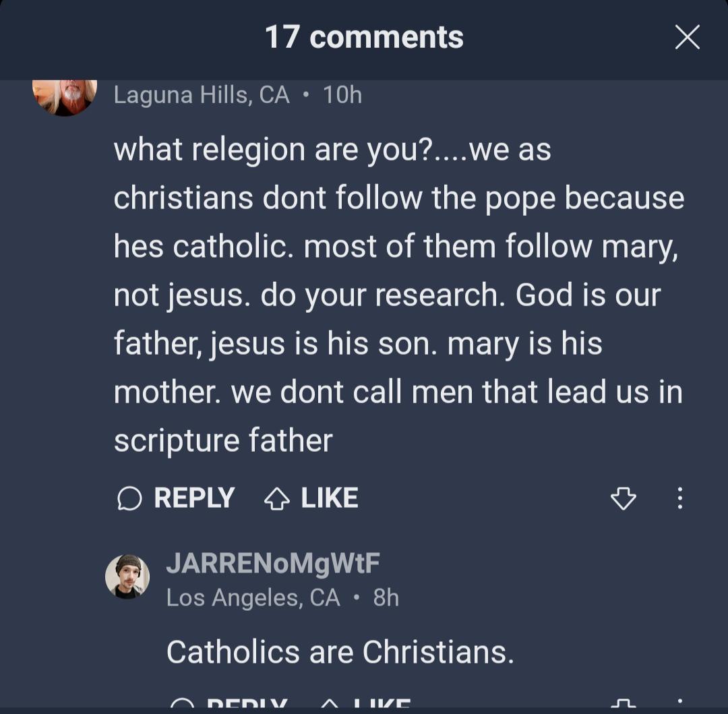Viewport: 728px width, 714px height.
Task: Click the '10h' timestamp
Action: [x=342, y=94]
